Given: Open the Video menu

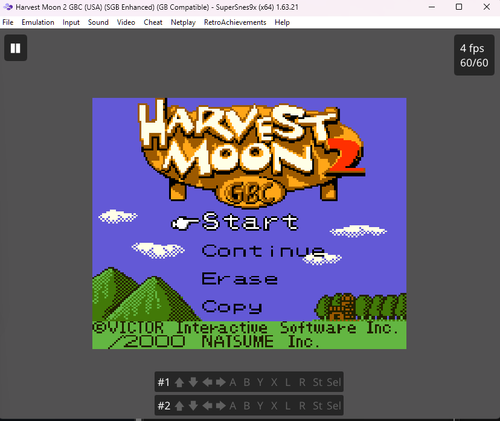Looking at the screenshot, I should pyautogui.click(x=126, y=22).
